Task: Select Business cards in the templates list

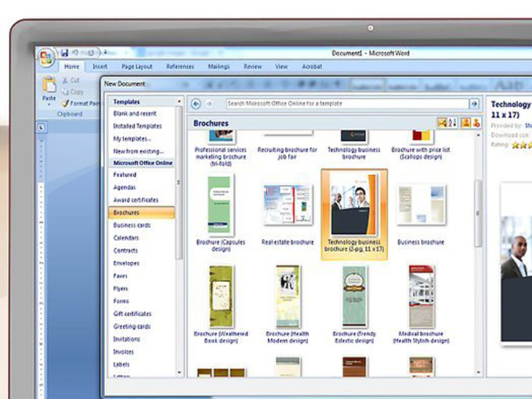Action: point(132,225)
